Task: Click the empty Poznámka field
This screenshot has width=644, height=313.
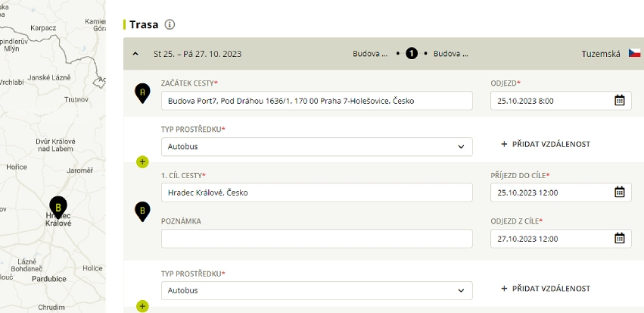Action: (316, 239)
